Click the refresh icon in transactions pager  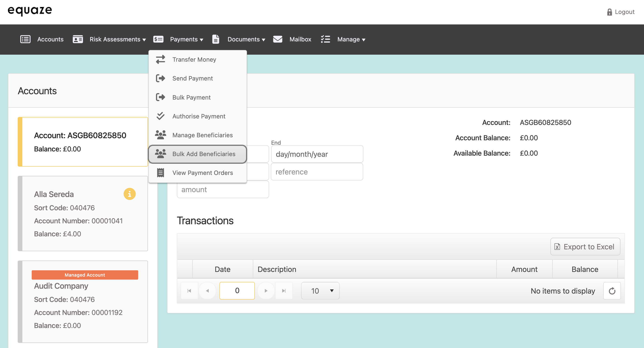[x=612, y=291]
